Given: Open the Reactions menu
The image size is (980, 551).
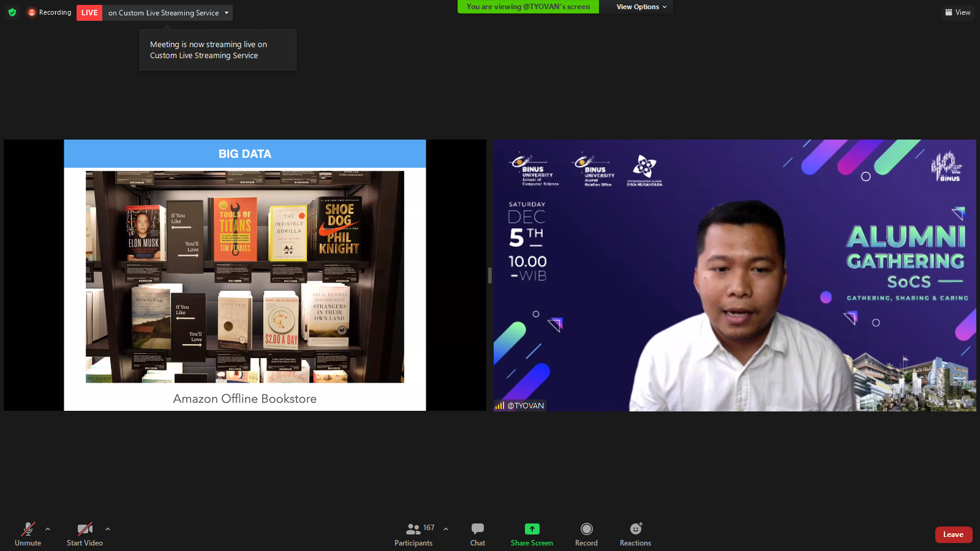Looking at the screenshot, I should [x=636, y=534].
